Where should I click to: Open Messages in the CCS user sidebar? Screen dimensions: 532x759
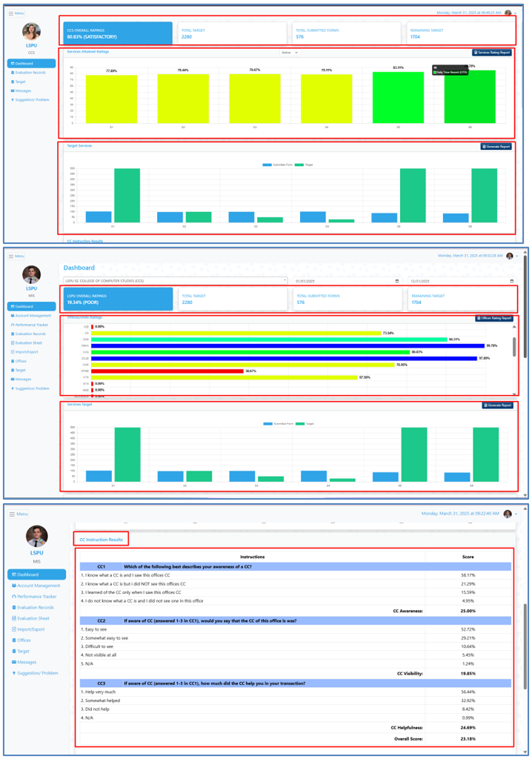(x=22, y=90)
